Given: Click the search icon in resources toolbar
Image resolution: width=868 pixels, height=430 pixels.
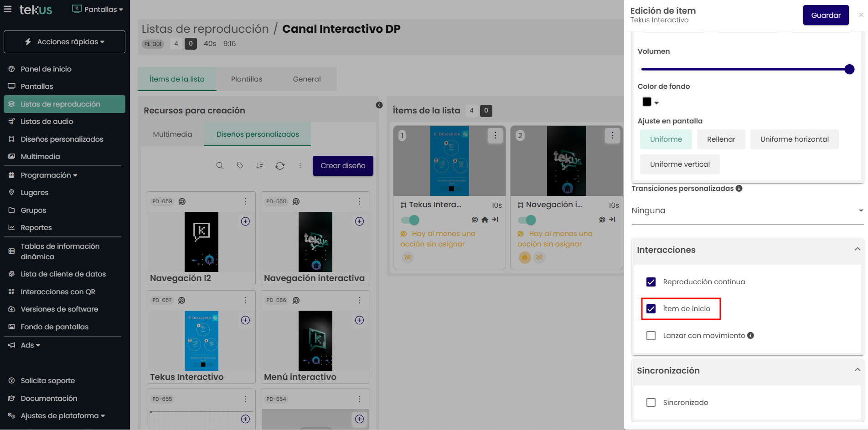Looking at the screenshot, I should (220, 166).
